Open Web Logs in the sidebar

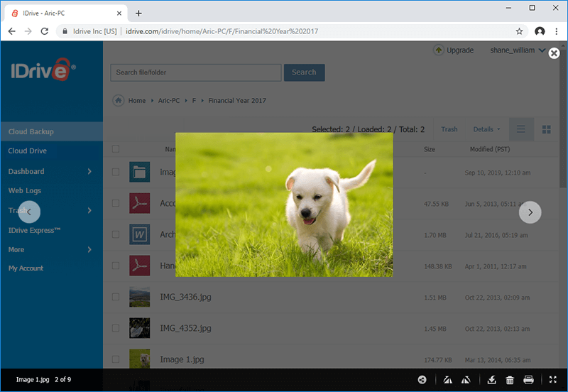click(25, 190)
